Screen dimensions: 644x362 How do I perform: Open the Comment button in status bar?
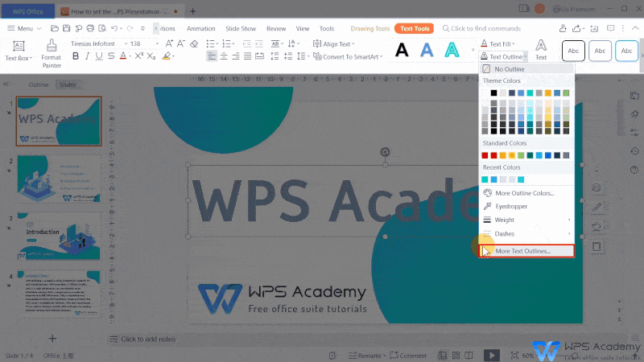point(408,356)
